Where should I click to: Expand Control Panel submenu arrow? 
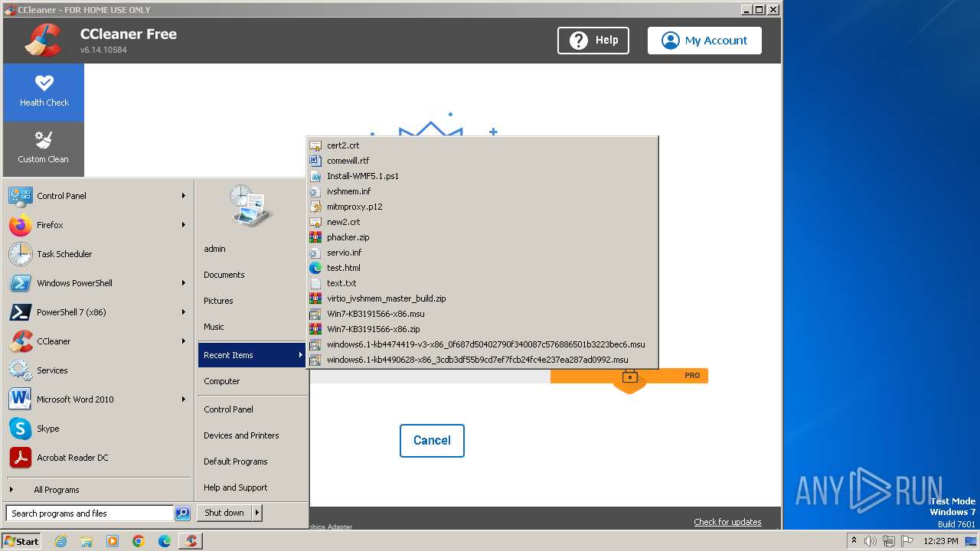click(184, 196)
